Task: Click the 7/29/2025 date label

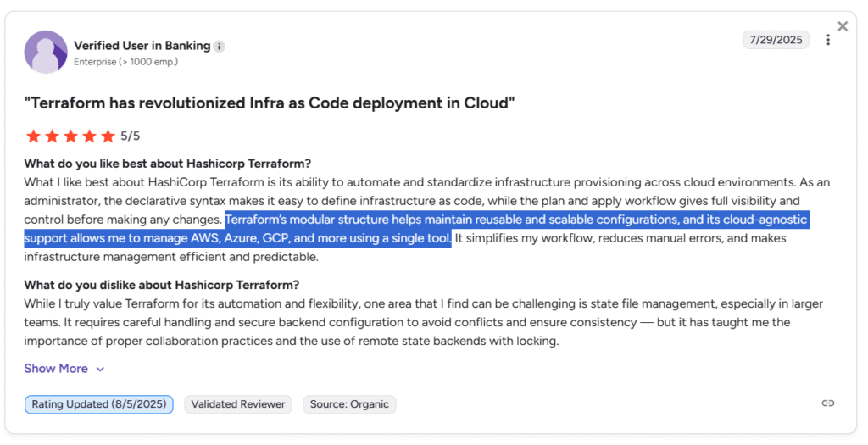Action: (x=776, y=40)
